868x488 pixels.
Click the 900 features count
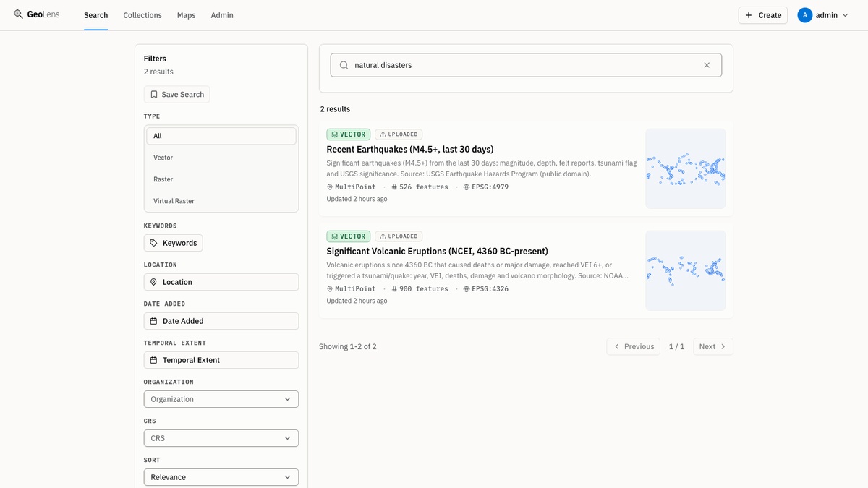(420, 289)
